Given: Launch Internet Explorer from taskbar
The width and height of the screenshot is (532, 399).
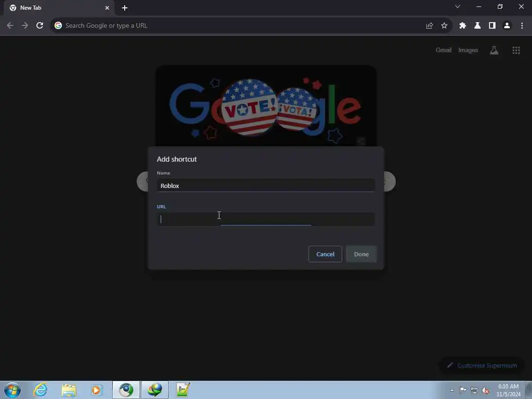Looking at the screenshot, I should click(x=40, y=390).
